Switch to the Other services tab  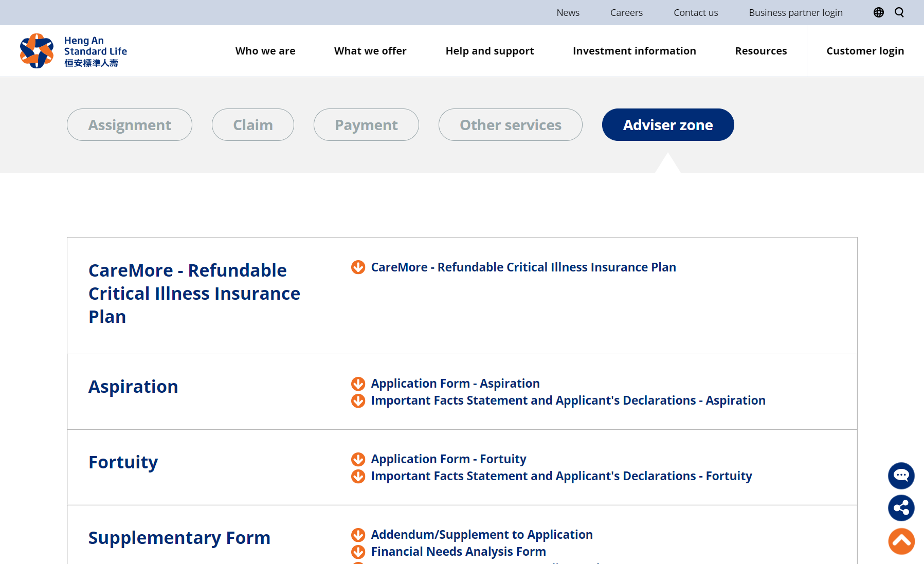(x=510, y=125)
